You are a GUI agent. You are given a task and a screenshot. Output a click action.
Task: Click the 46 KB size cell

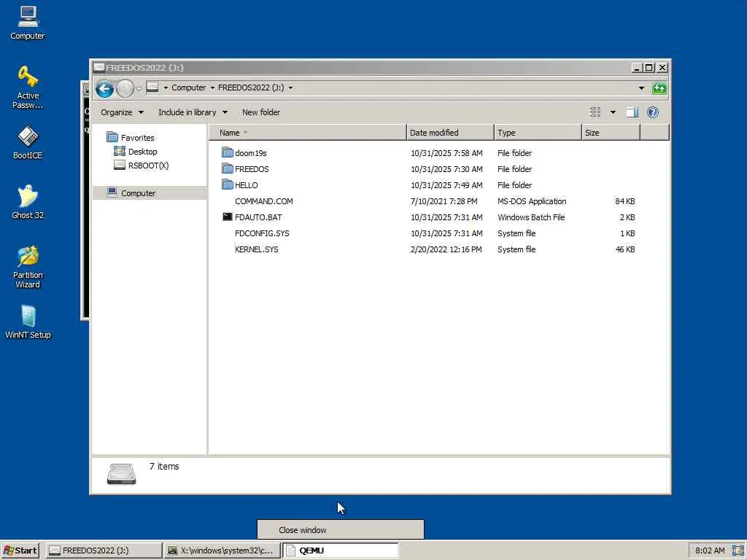(625, 249)
